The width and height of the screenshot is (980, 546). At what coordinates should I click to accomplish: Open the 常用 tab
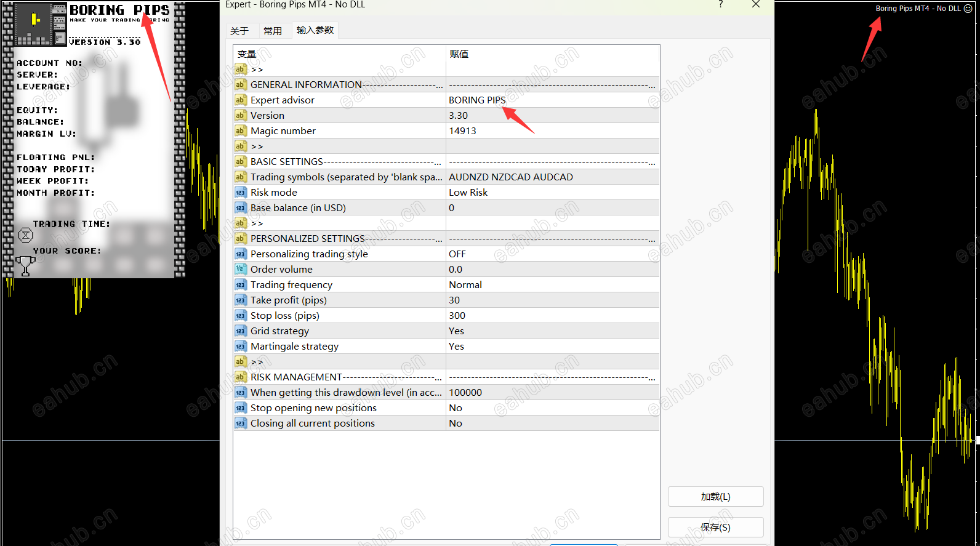coord(273,31)
